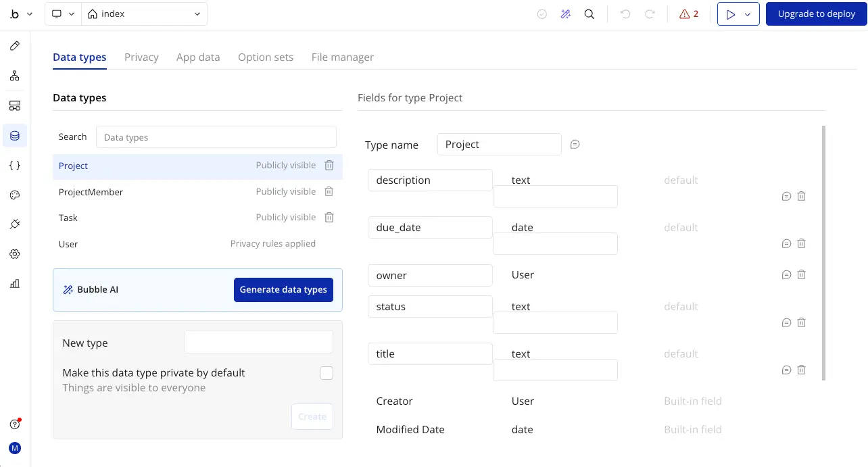Open the Design editor (pencil icon)
Viewport: 868px width, 467px height.
(x=14, y=46)
